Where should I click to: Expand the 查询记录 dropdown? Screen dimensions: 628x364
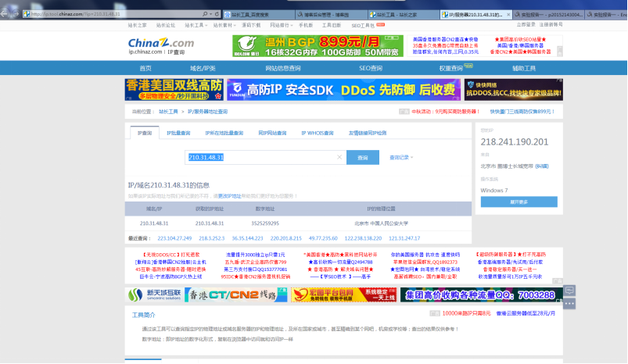[x=401, y=158]
